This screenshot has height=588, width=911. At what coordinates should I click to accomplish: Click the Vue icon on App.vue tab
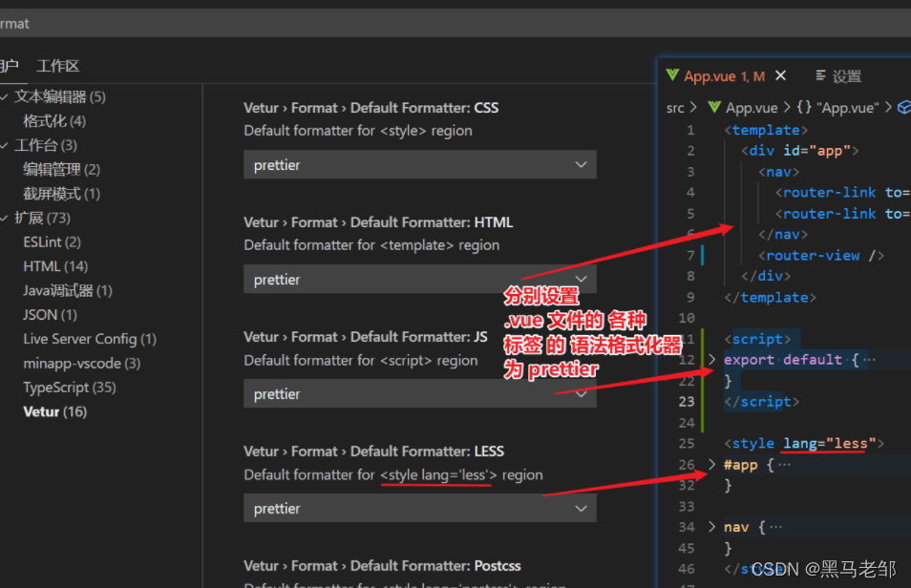(672, 75)
